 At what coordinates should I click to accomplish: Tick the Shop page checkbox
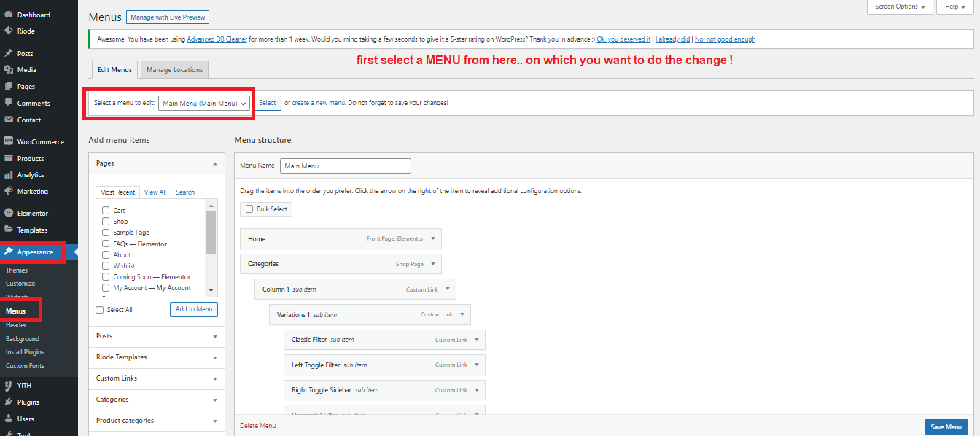106,221
